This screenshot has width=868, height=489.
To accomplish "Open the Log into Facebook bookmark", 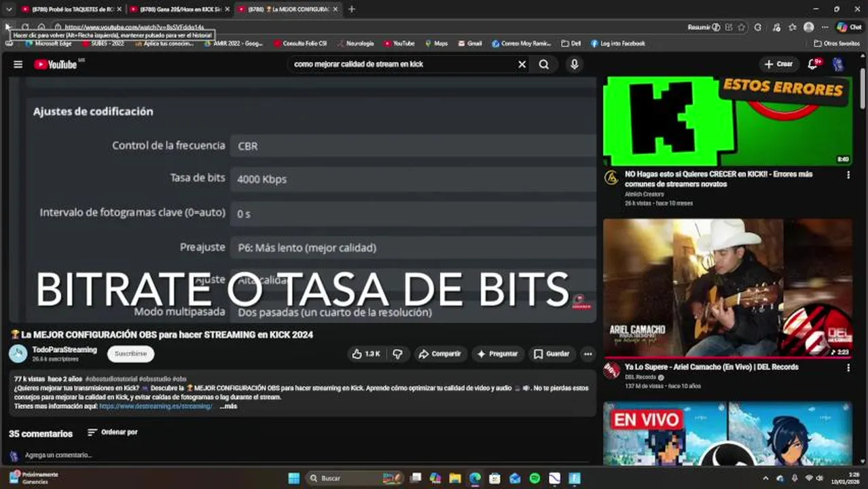I will (617, 43).
